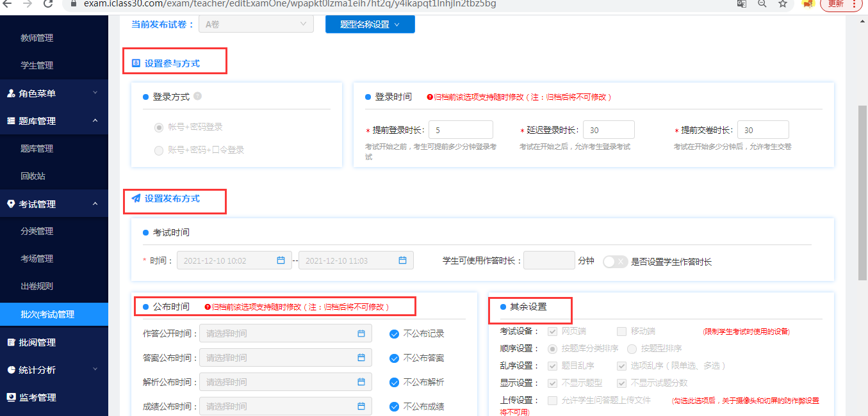Click the 提前登录时长 input field

[x=461, y=129]
